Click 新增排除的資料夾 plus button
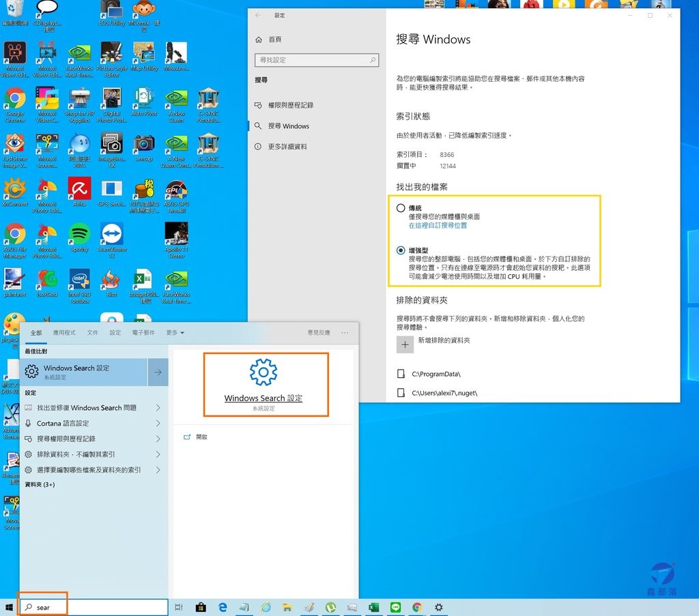This screenshot has height=616, width=699. click(x=405, y=344)
